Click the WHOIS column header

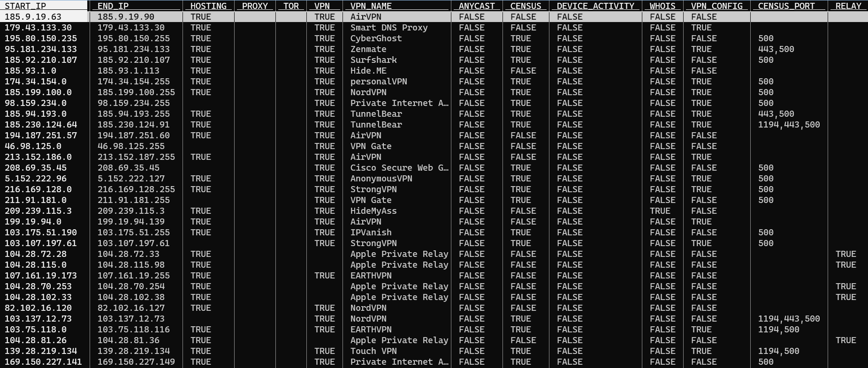pos(662,6)
